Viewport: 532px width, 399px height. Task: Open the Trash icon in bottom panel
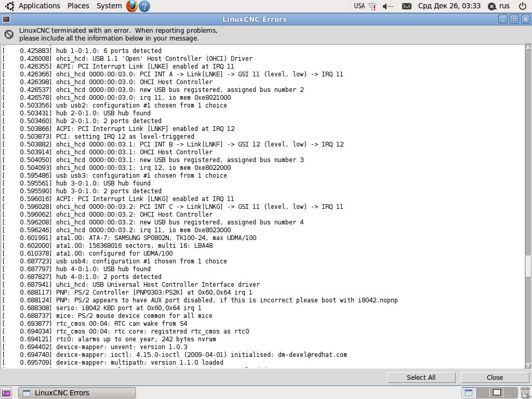[x=525, y=393]
